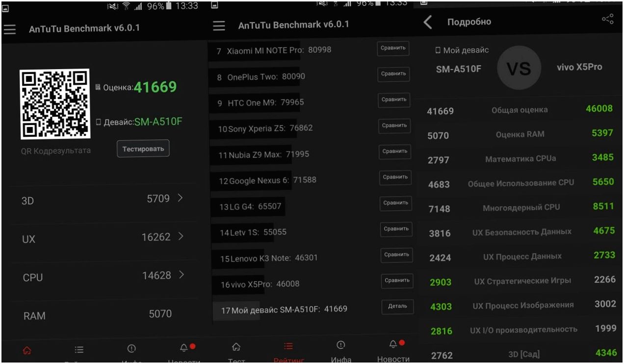Open Тест tab in middle screen
This screenshot has height=364, width=624.
(236, 352)
